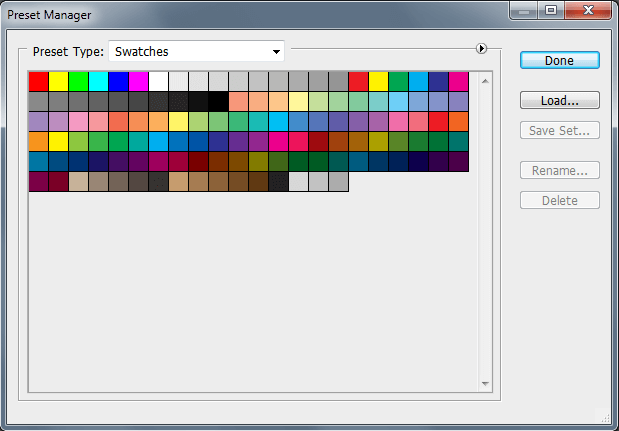
Task: Select the pure red swatch in top row
Action: (x=38, y=81)
